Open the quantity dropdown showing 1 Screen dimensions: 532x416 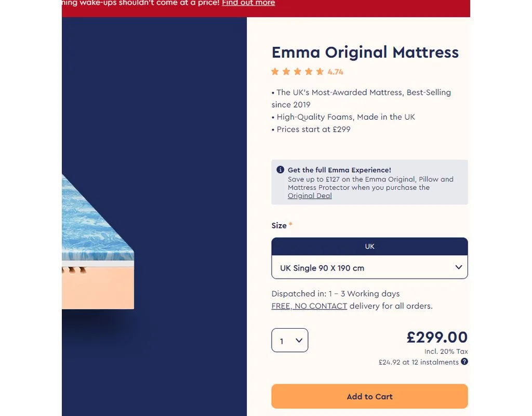pos(290,341)
